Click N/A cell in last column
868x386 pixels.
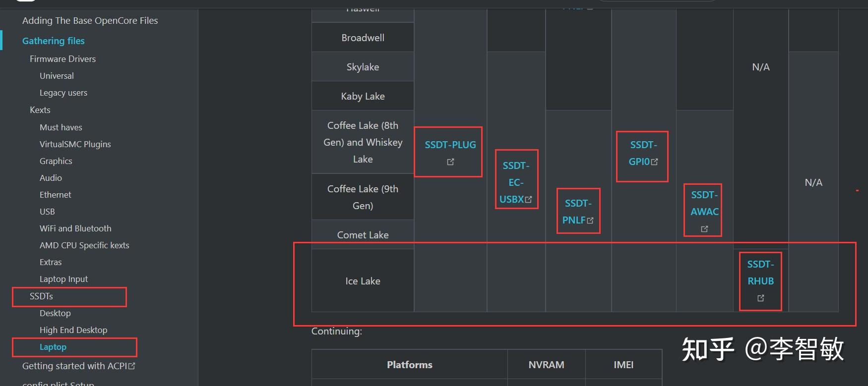coord(813,182)
